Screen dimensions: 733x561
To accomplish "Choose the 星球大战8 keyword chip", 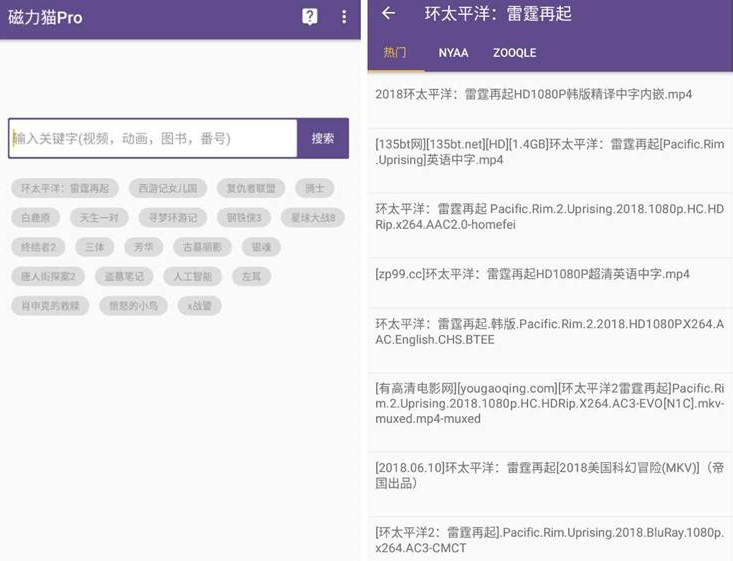I will coord(313,218).
